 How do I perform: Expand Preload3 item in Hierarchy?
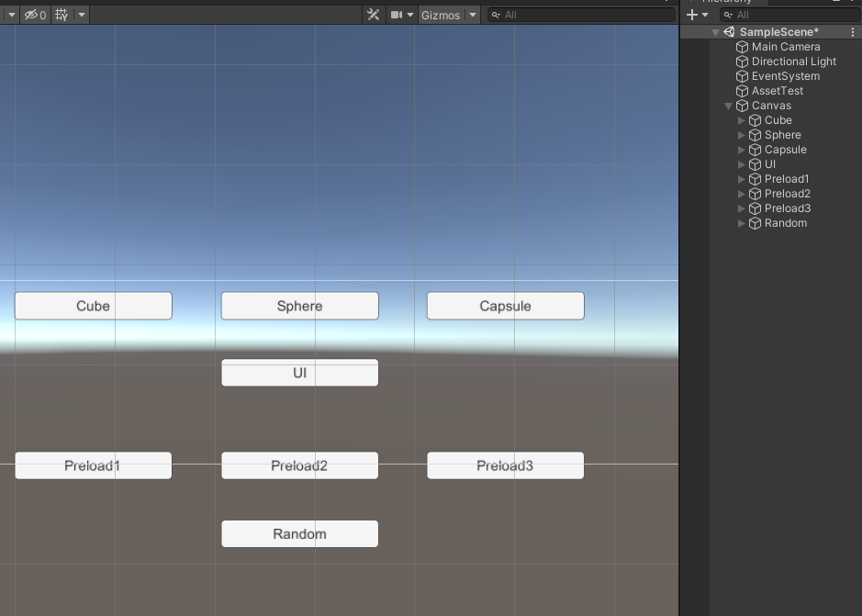tap(741, 208)
